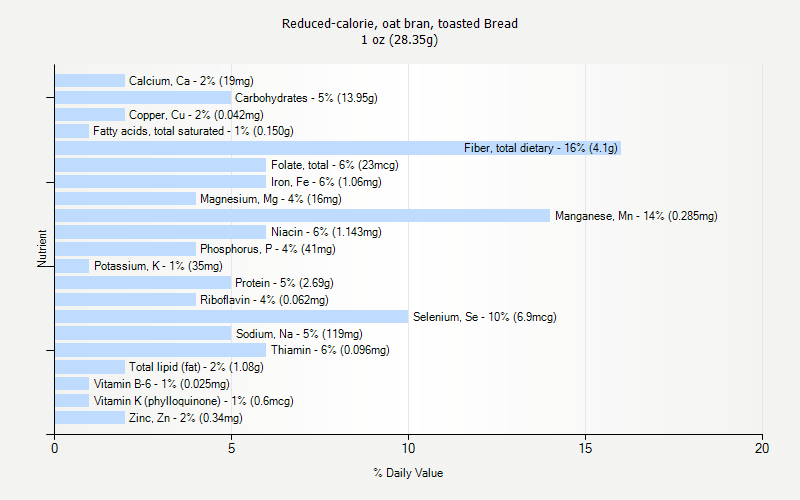
Task: Click the subtitle '1 oz (28.35g)'
Action: click(x=399, y=40)
